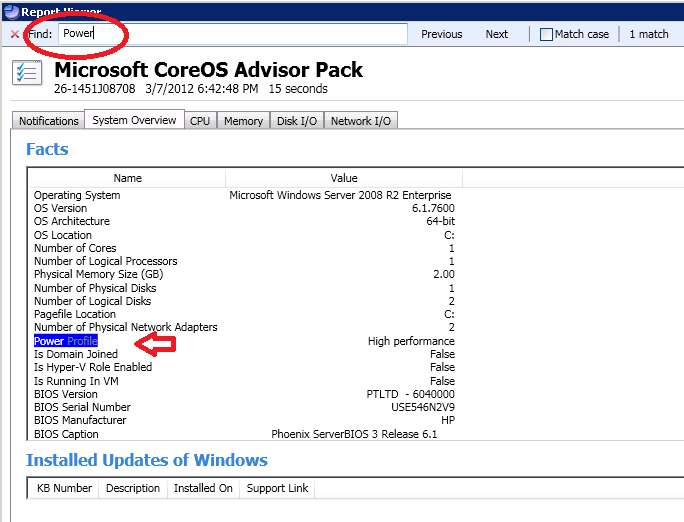Click the highlighted Power Profile name
Image resolution: width=684 pixels, height=522 pixels.
(x=66, y=341)
